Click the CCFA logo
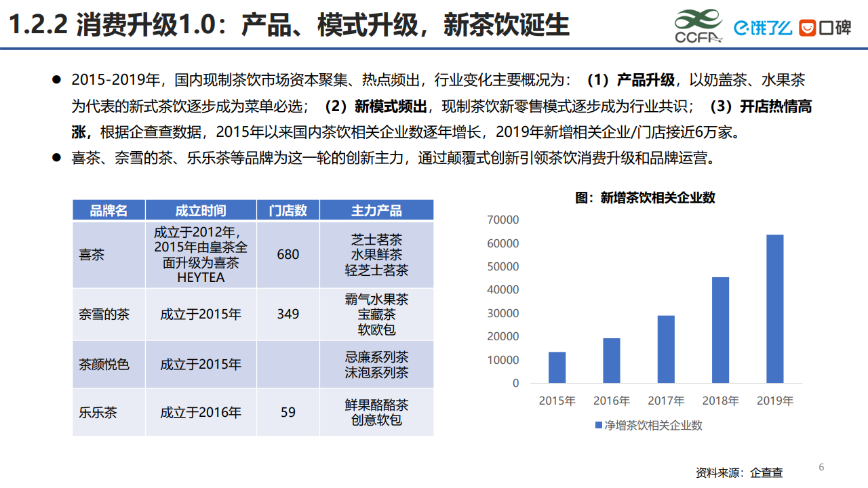Viewport: 868px width, 488px height. tap(698, 26)
